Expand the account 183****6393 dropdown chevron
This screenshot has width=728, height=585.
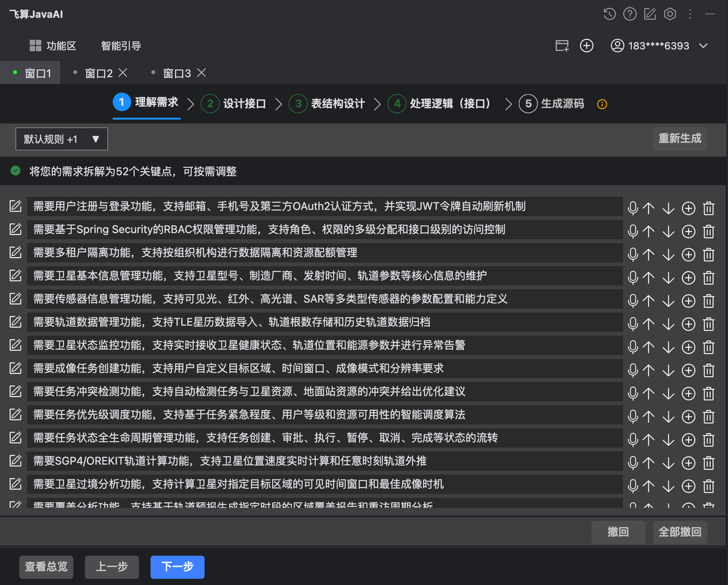point(704,46)
